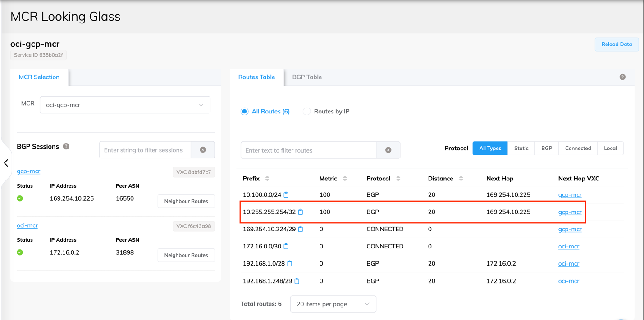Clear the BGP sessions filter field
Viewport: 644px width, 320px height.
point(203,150)
